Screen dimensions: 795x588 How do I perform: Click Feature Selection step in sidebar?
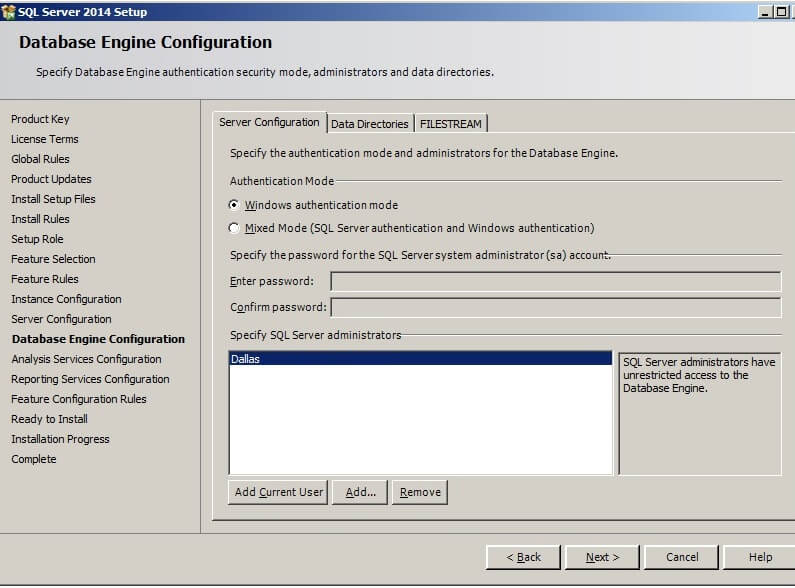tap(53, 259)
